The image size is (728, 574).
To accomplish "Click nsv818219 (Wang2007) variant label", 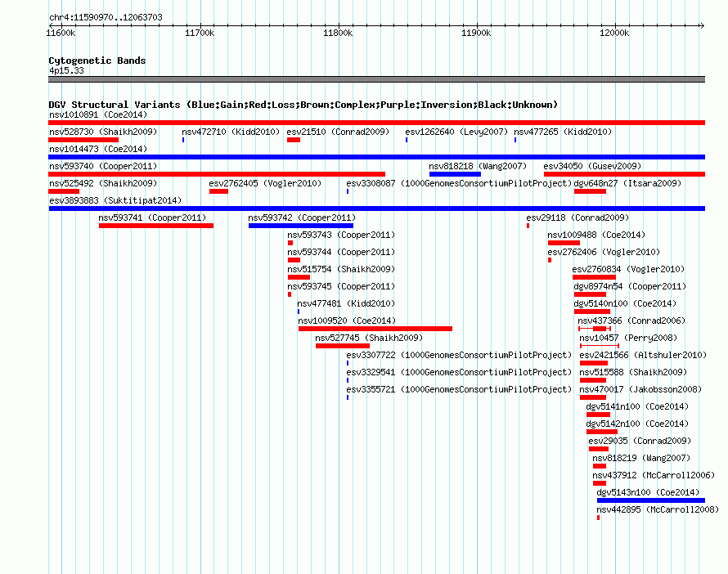I will pyautogui.click(x=641, y=458).
